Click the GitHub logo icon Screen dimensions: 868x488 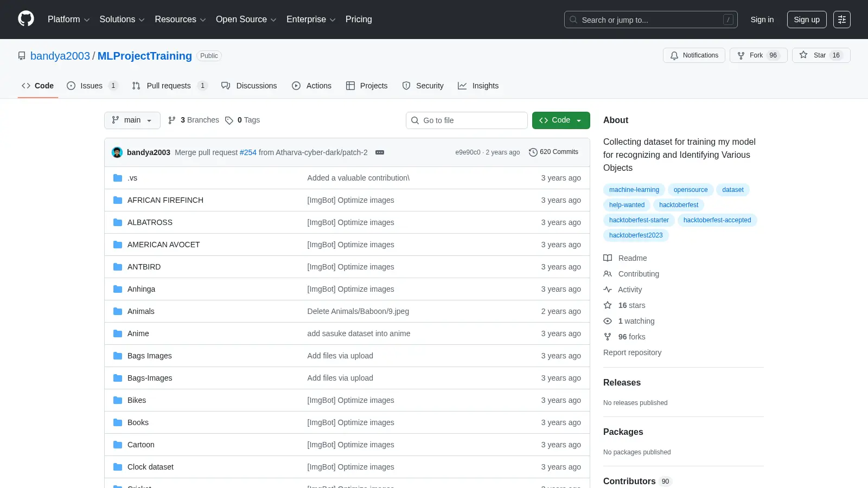pyautogui.click(x=26, y=19)
